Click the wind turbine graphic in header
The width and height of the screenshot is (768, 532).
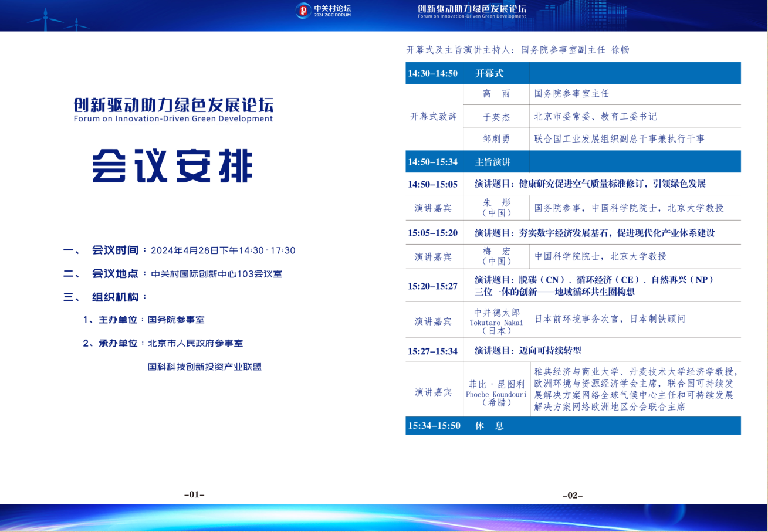point(46,21)
